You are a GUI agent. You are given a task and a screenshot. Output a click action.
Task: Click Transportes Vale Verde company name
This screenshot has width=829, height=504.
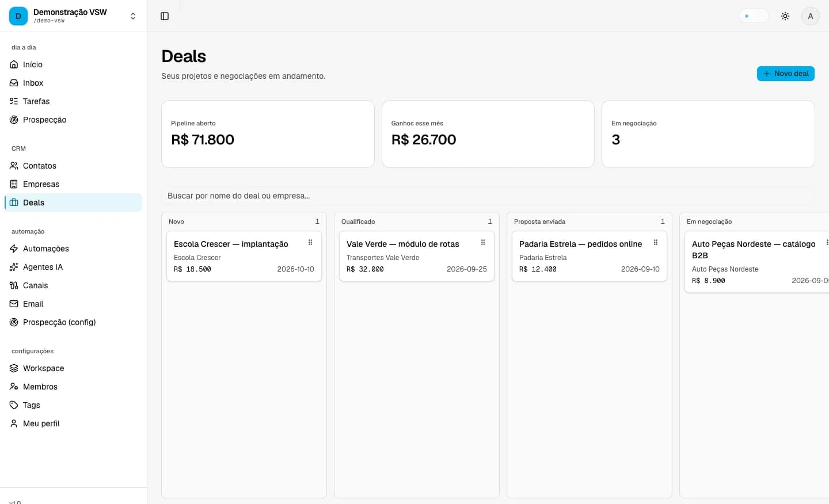click(x=383, y=258)
